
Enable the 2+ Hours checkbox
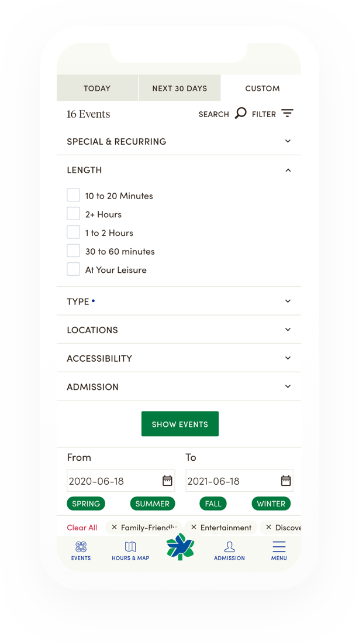tap(74, 214)
